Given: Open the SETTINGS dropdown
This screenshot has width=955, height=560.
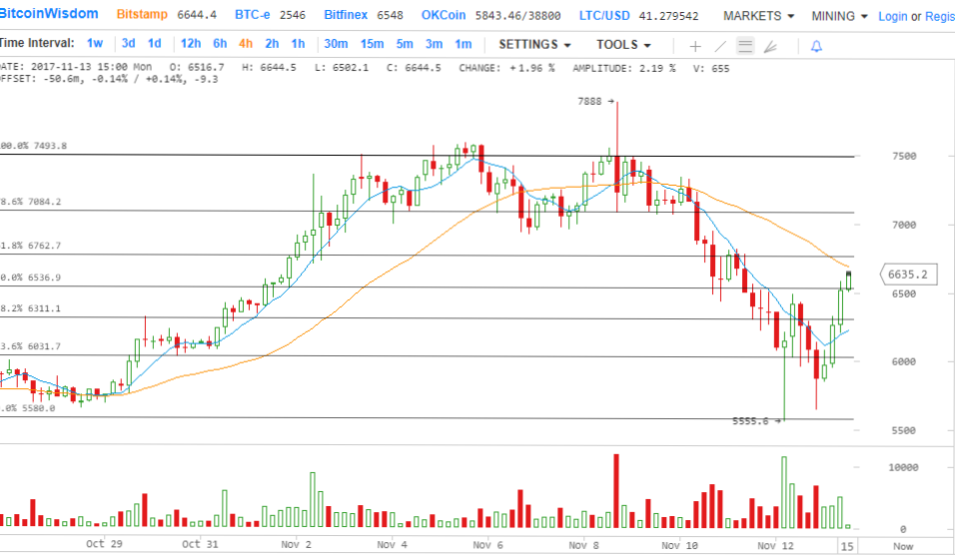Looking at the screenshot, I should (534, 45).
